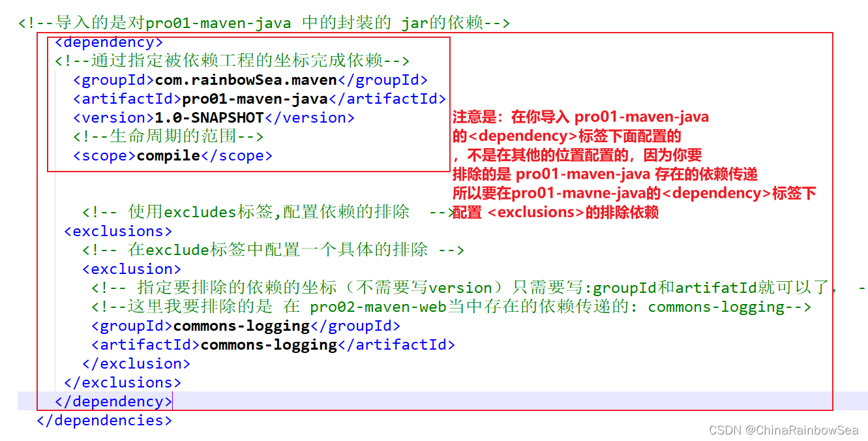Click the closing </dependencies> tag
Image resolution: width=868 pixels, height=441 pixels.
click(x=104, y=421)
